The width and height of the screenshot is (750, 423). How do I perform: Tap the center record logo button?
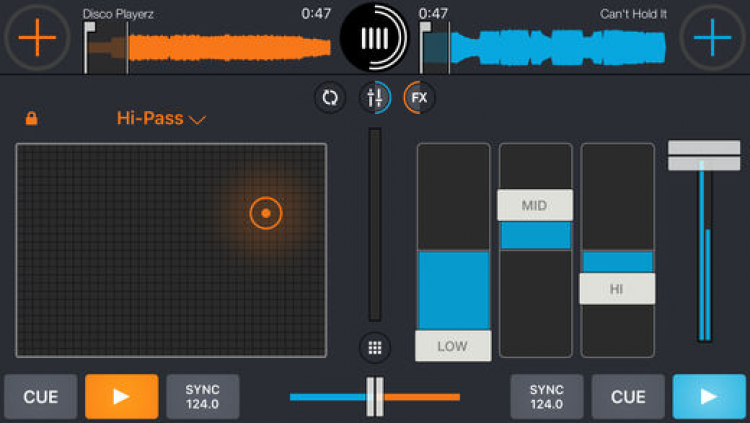(x=374, y=37)
